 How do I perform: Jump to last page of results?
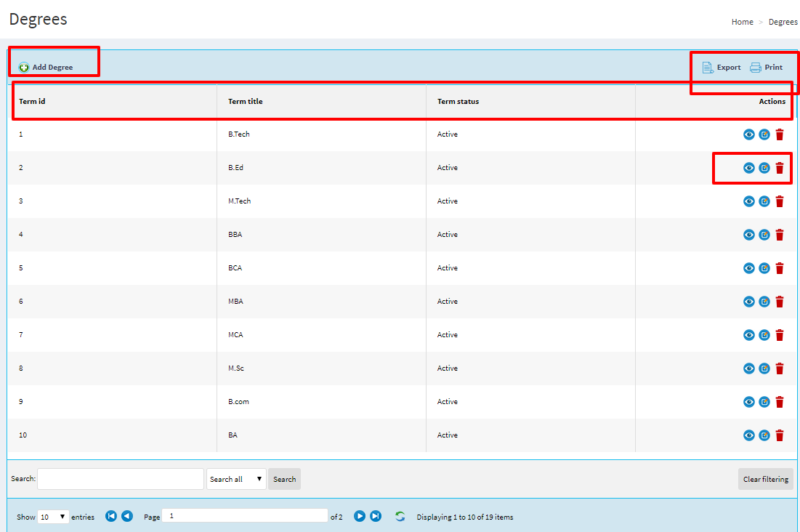pos(376,516)
